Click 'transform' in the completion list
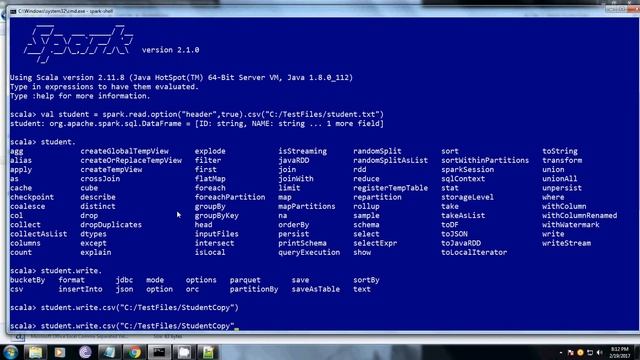This screenshot has height=360, width=640. click(562, 160)
